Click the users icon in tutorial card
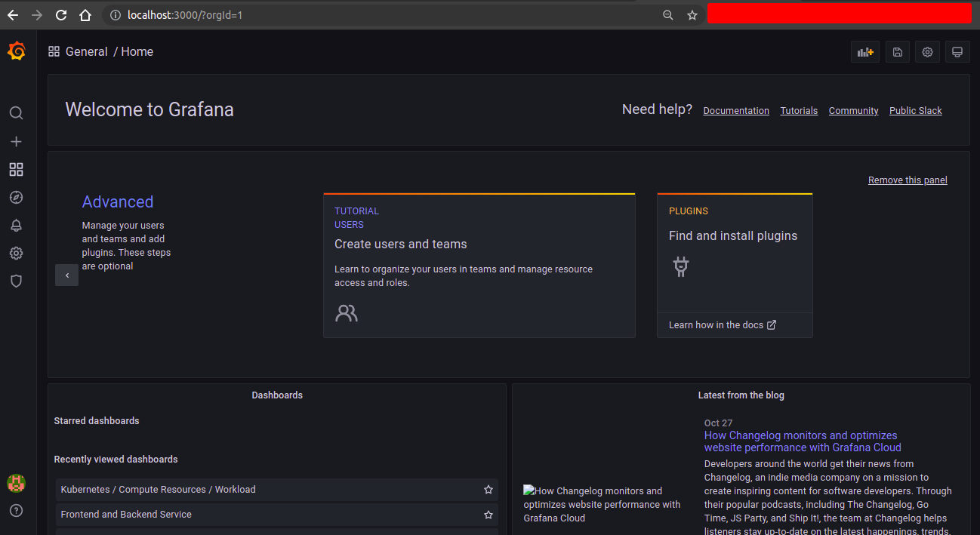Image resolution: width=980 pixels, height=535 pixels. coord(347,313)
